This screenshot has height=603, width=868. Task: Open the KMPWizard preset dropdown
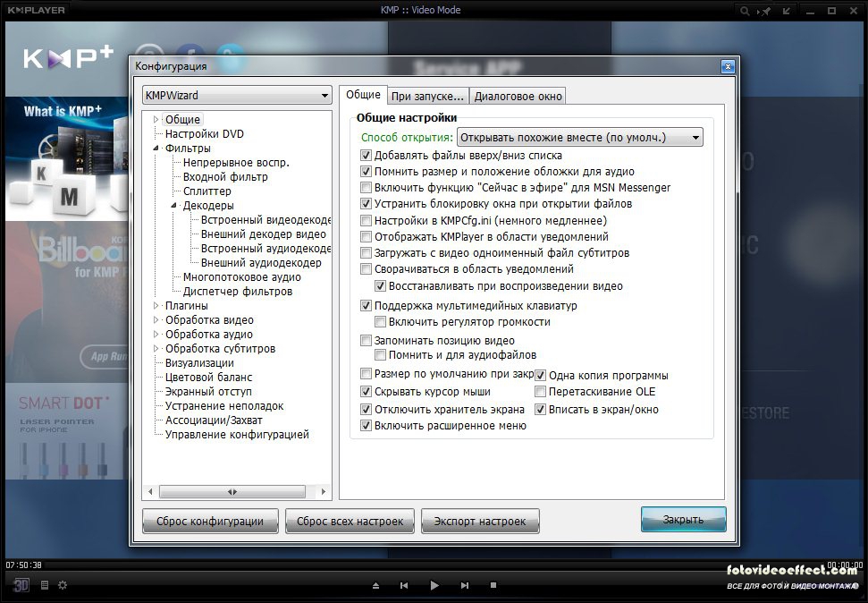pos(237,96)
